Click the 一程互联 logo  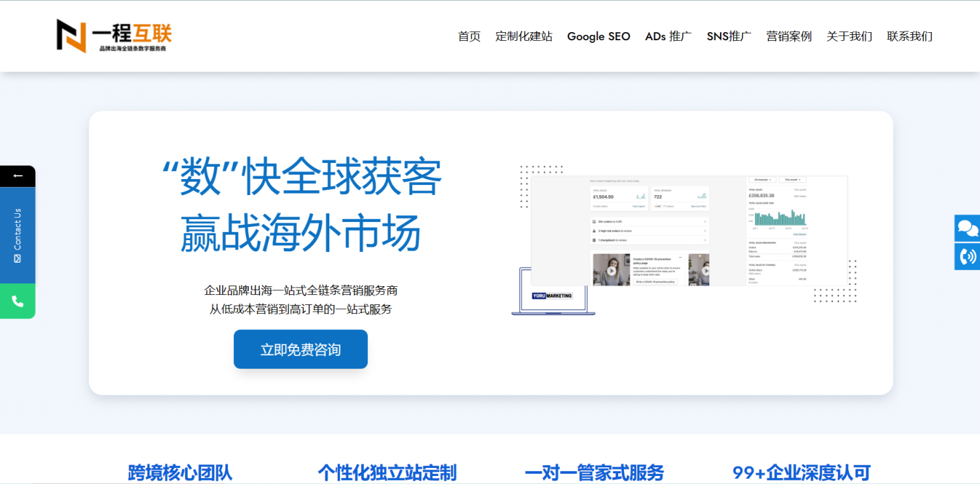tap(113, 36)
